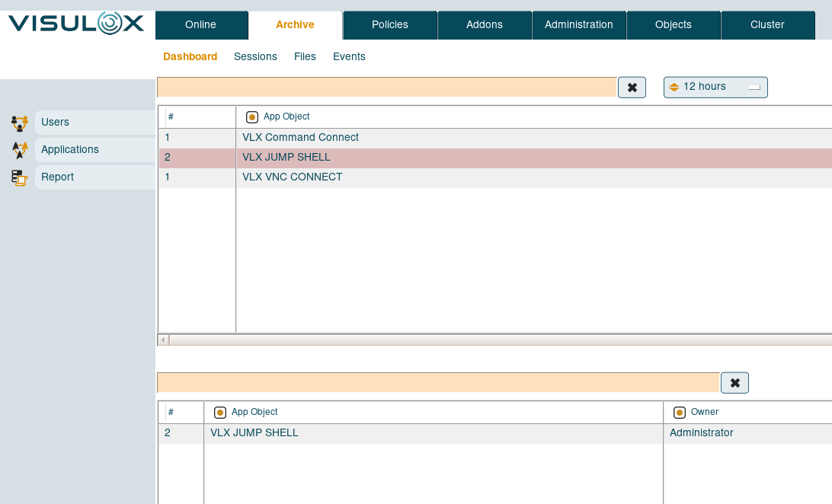
Task: Open the Cluster tab
Action: pos(767,24)
